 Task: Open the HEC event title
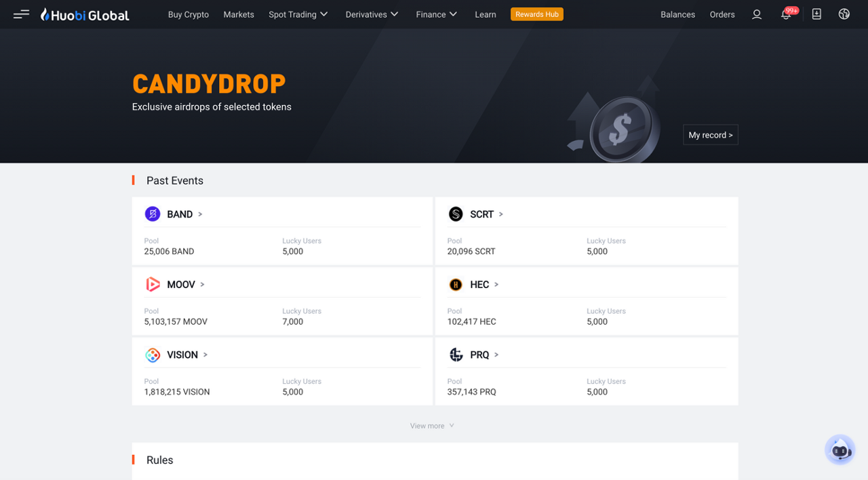[479, 285]
